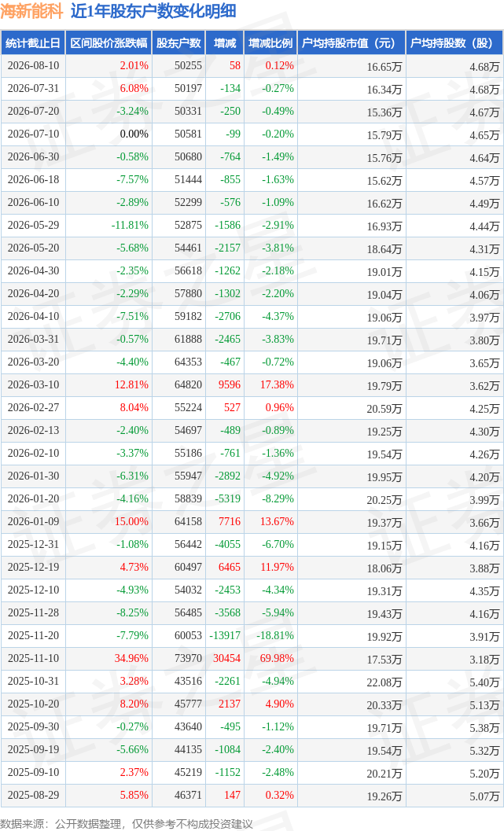Click the 户均持股数（股） column header
504x831 pixels.
pyautogui.click(x=452, y=43)
